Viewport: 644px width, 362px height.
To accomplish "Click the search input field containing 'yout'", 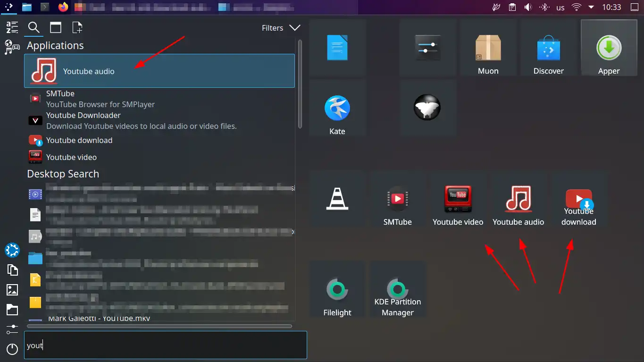I will [x=166, y=345].
